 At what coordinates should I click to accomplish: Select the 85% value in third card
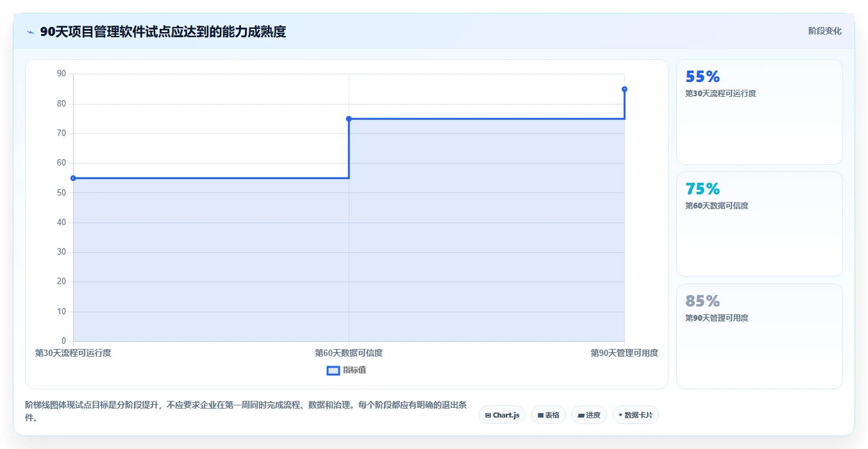pos(703,301)
